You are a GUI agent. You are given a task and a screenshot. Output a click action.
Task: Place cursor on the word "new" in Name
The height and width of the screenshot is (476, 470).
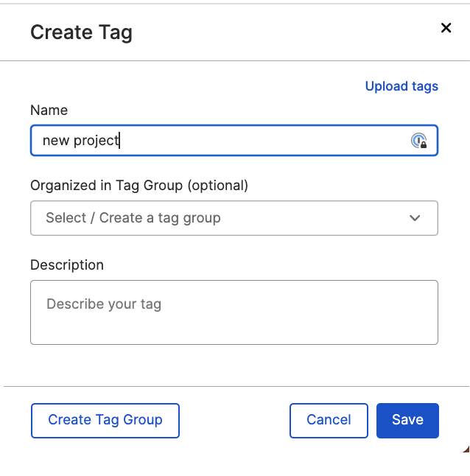point(56,141)
